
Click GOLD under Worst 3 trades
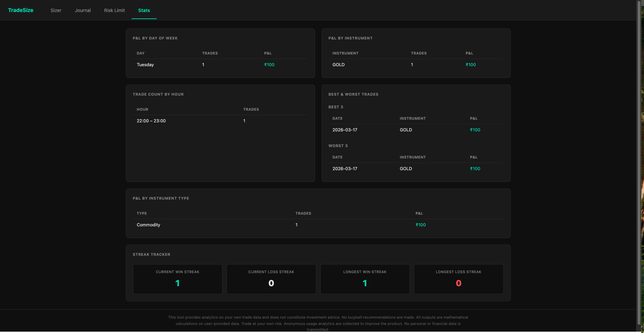[x=406, y=169]
